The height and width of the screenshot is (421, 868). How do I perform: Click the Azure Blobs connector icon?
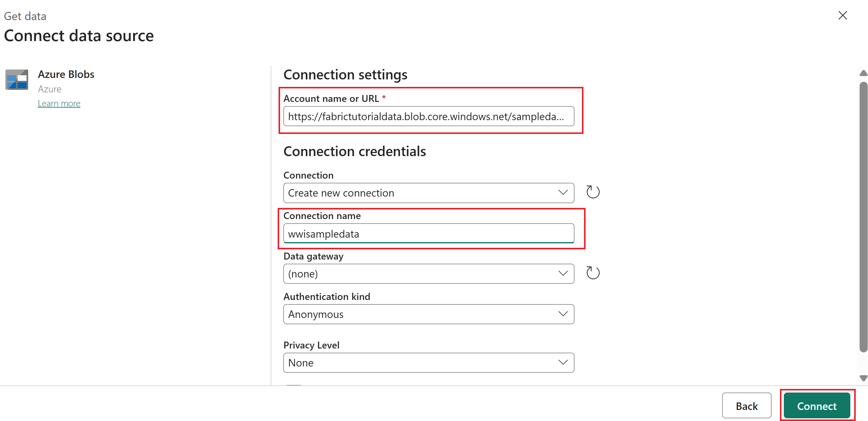(17, 79)
